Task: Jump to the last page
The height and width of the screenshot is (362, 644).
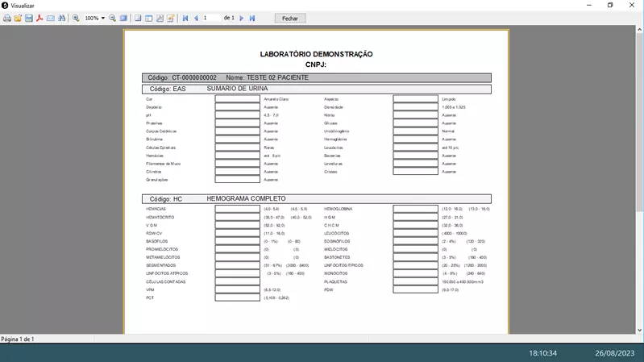Action: point(251,18)
